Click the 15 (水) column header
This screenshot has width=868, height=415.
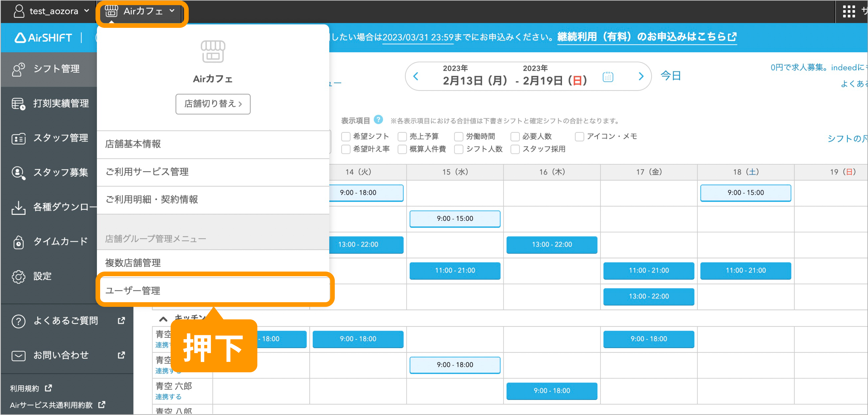pos(455,172)
